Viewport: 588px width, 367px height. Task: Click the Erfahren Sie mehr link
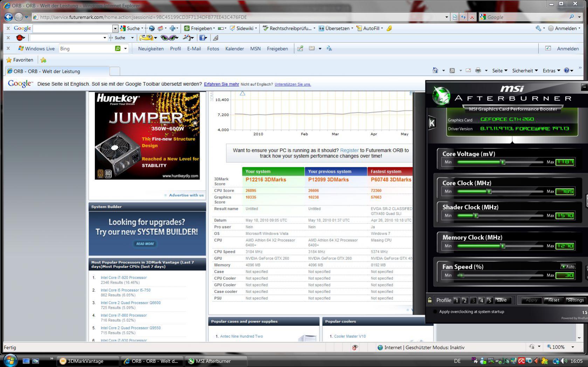tap(221, 84)
